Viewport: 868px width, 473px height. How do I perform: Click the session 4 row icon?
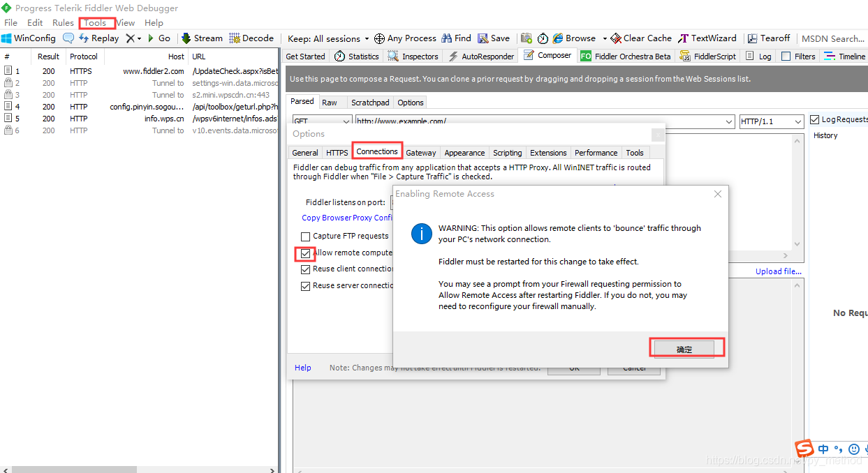click(8, 107)
